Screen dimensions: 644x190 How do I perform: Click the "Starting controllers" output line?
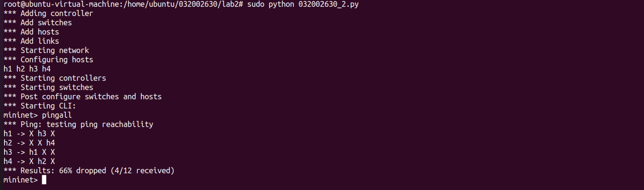[55, 78]
